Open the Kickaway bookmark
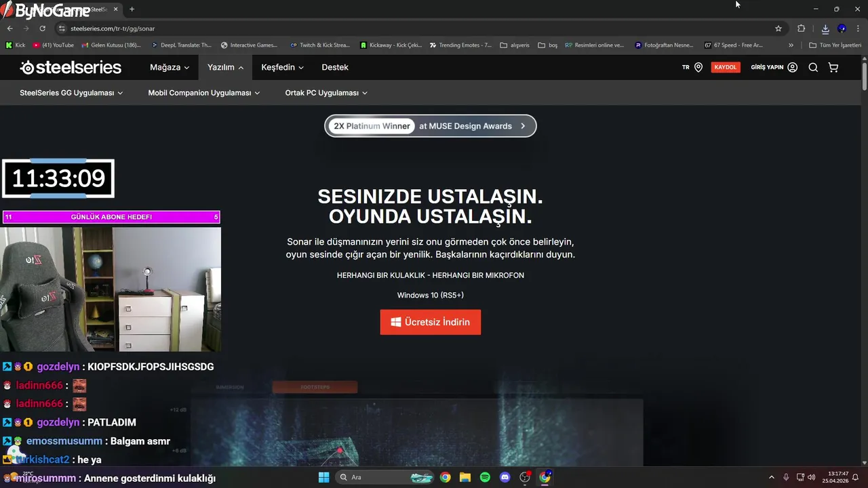This screenshot has width=868, height=488. (391, 45)
